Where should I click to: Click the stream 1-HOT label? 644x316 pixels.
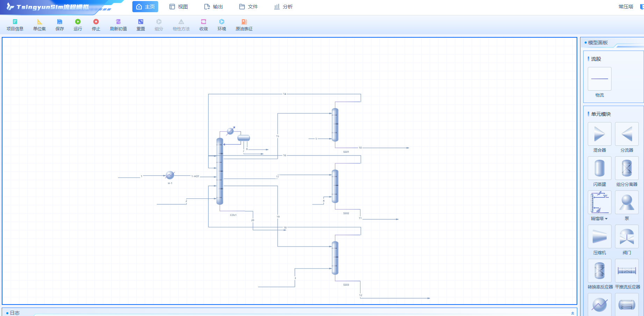click(195, 176)
